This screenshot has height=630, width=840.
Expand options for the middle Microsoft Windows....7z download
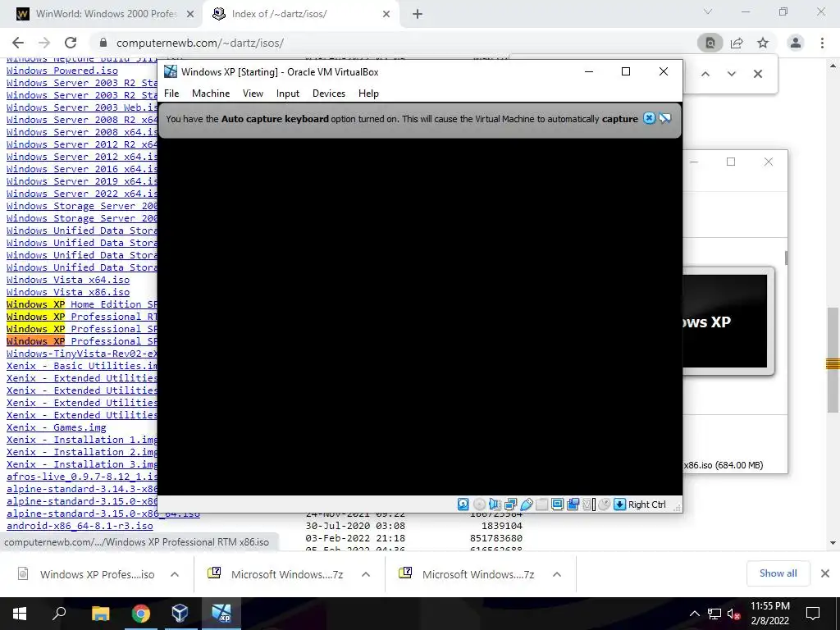[x=366, y=574]
